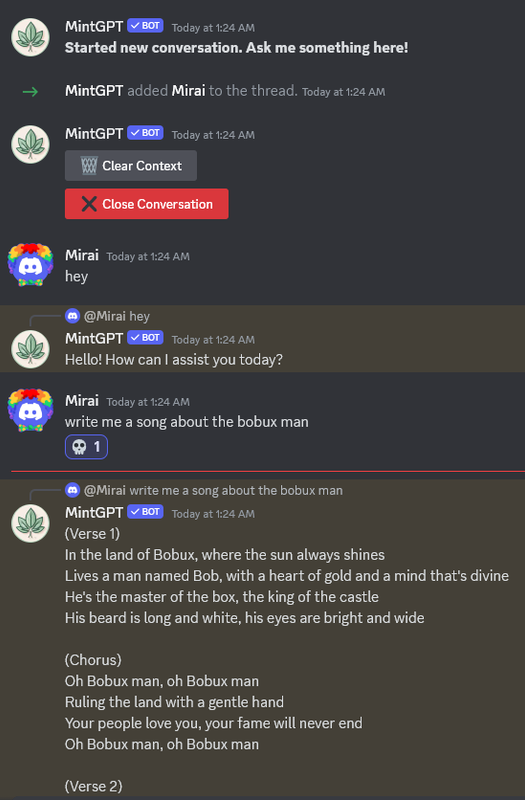Click Mirai's name in the 'added to thread' notice
Image resolution: width=525 pixels, height=800 pixels.
click(x=188, y=91)
